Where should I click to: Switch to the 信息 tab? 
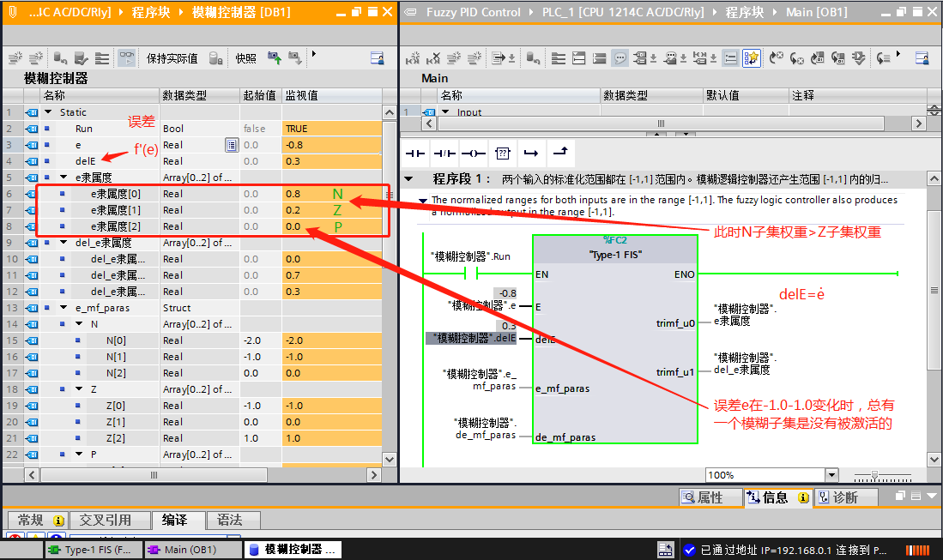[x=779, y=497]
